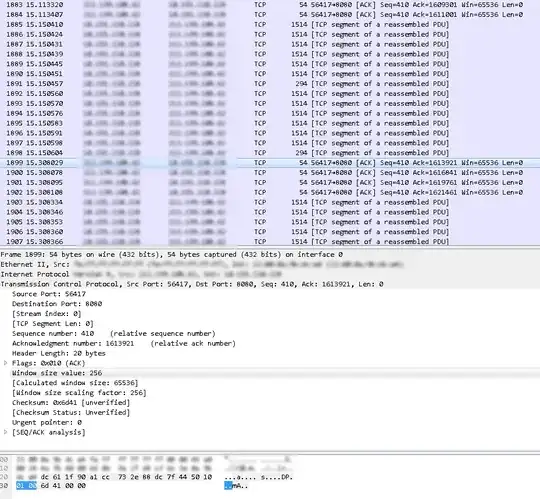Select packet 1902 Ack=1621461
Screen dimensions: 540x499
[x=270, y=192]
